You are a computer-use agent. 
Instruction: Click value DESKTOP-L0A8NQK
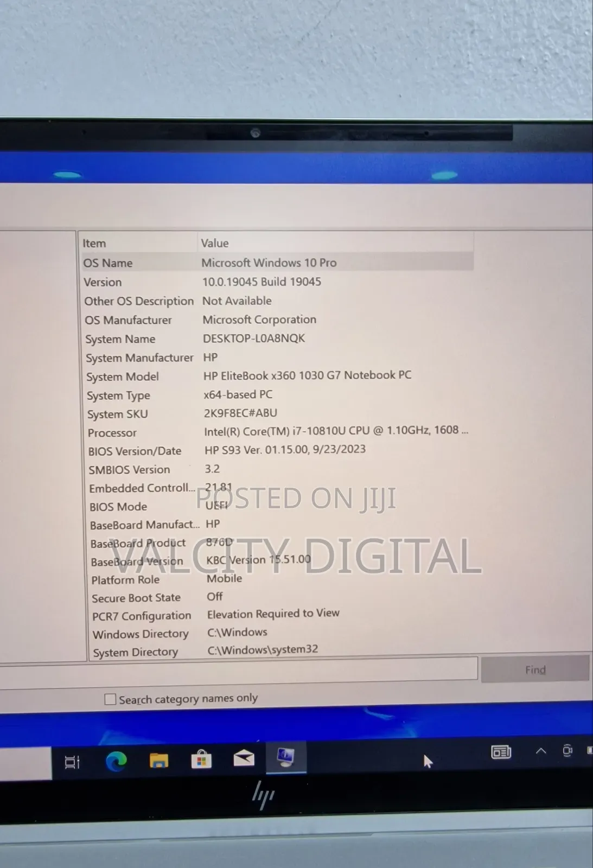tap(254, 339)
